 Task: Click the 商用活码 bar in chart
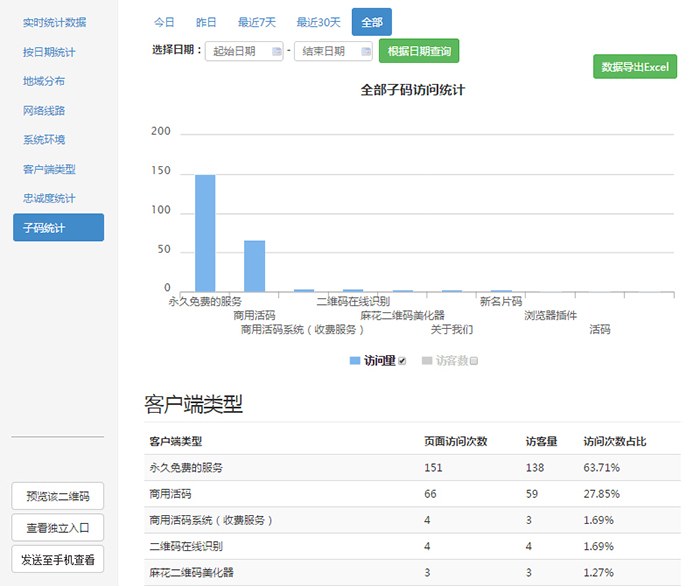255,265
